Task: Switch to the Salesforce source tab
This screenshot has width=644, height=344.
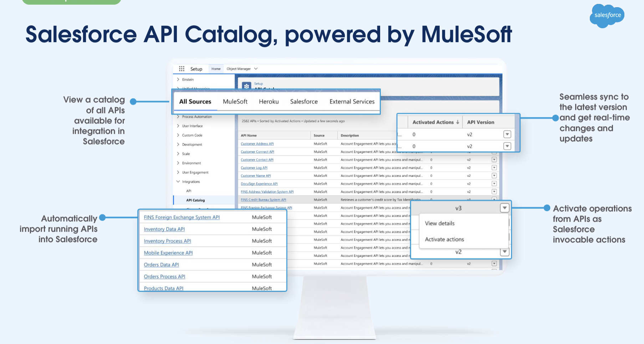Action: coord(304,102)
